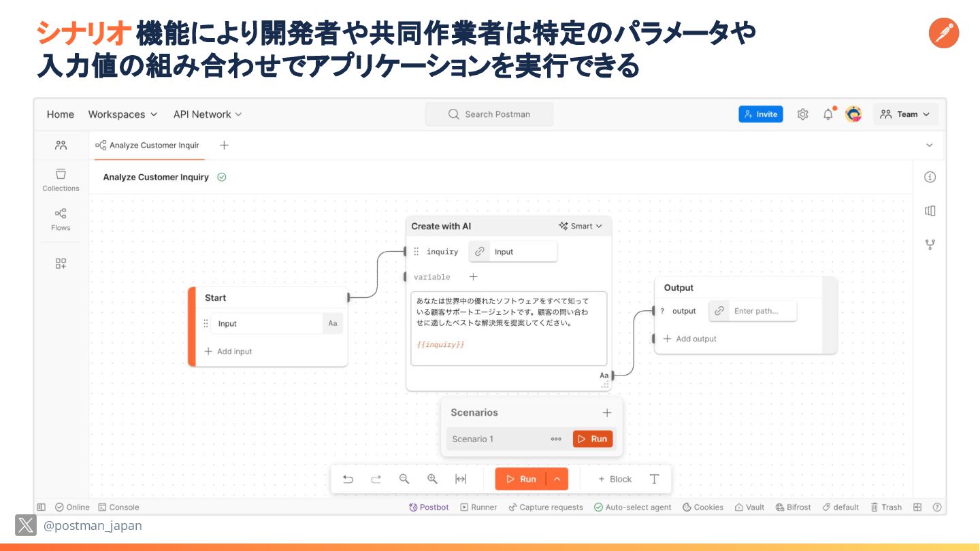
Task: Click Bifrost in status bar
Action: (x=794, y=507)
